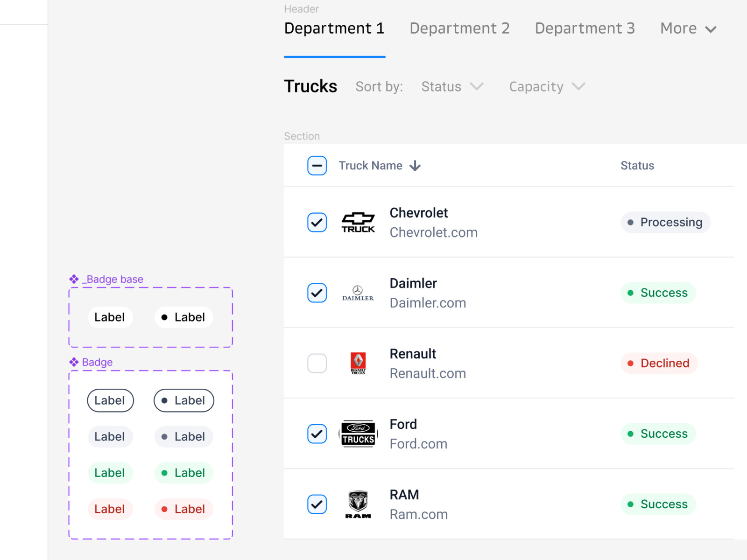The width and height of the screenshot is (747, 560).
Task: Click the Ford Trucks logo
Action: click(x=358, y=434)
